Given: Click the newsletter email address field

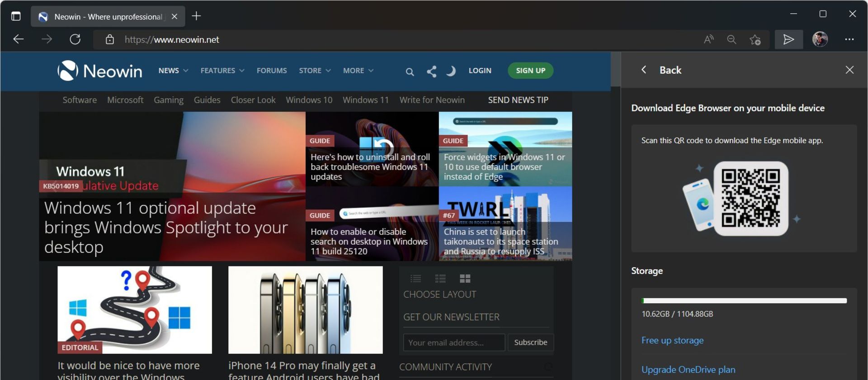Looking at the screenshot, I should pyautogui.click(x=454, y=342).
